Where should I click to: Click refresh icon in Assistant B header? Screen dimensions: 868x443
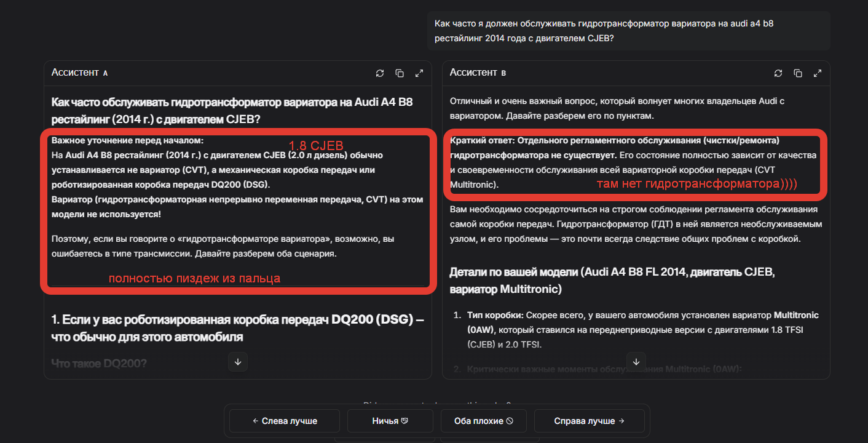[x=778, y=73]
